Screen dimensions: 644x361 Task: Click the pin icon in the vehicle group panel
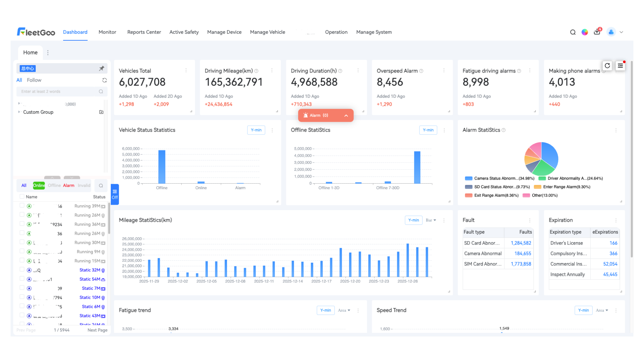pos(102,68)
